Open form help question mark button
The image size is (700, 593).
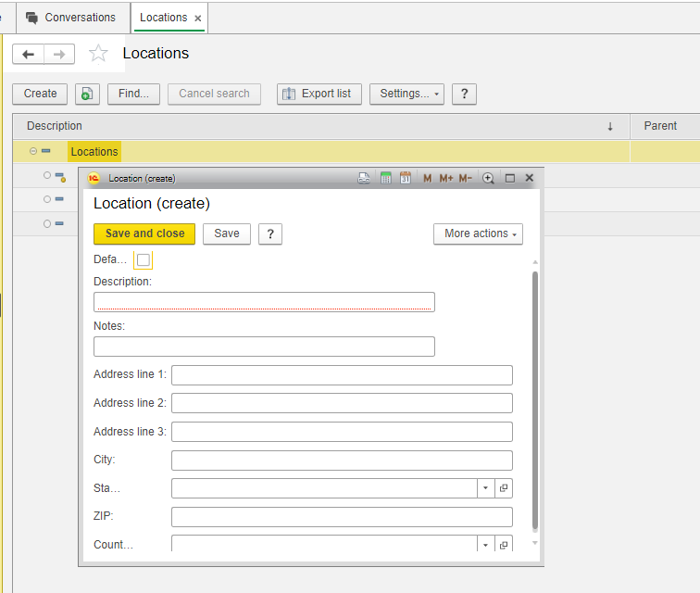(x=270, y=233)
